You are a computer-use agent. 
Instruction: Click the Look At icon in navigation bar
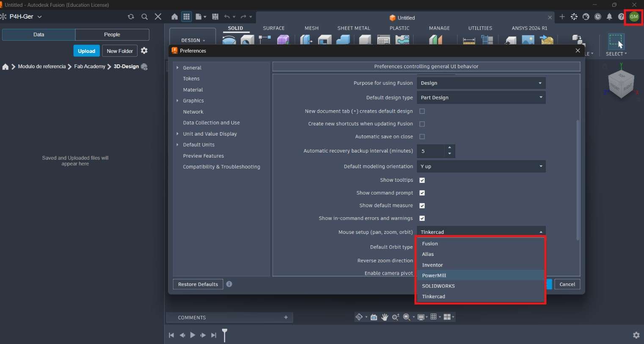pos(374,317)
